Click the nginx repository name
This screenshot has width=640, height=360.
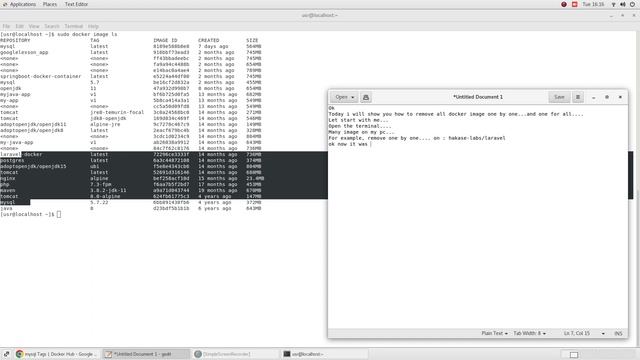coord(8,178)
